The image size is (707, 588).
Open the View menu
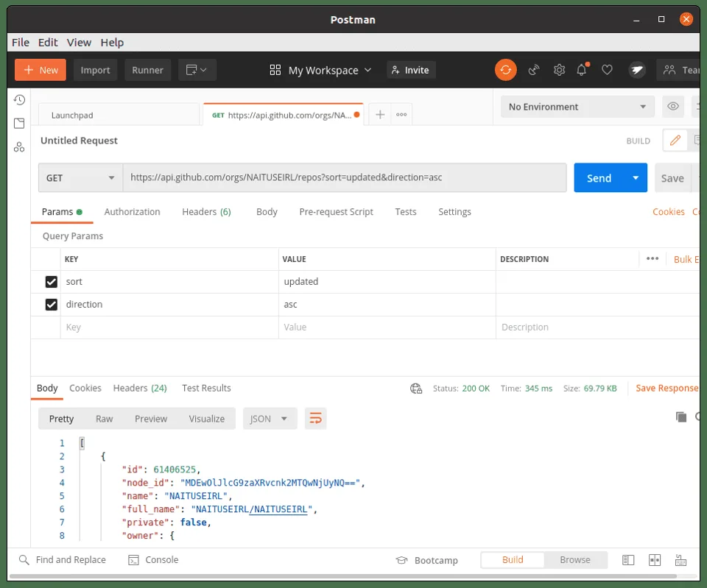click(x=79, y=43)
